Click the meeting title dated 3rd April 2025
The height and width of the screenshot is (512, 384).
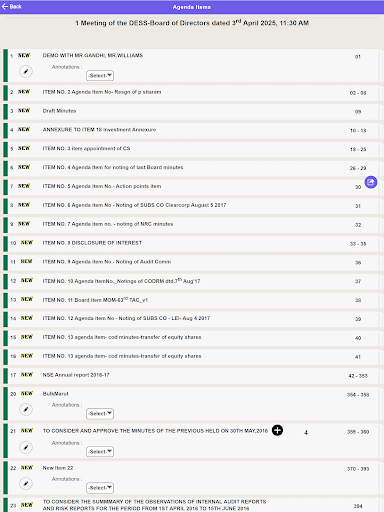point(192,23)
